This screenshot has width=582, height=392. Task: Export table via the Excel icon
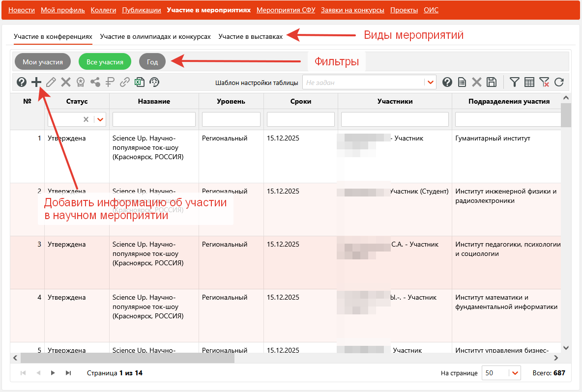[x=140, y=83]
